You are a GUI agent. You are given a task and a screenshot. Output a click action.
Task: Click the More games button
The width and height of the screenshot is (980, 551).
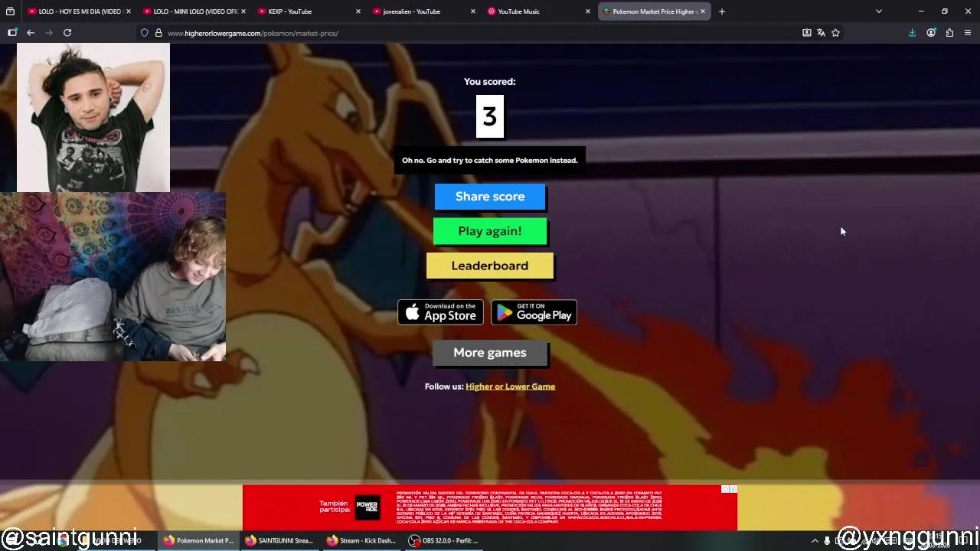tap(490, 353)
